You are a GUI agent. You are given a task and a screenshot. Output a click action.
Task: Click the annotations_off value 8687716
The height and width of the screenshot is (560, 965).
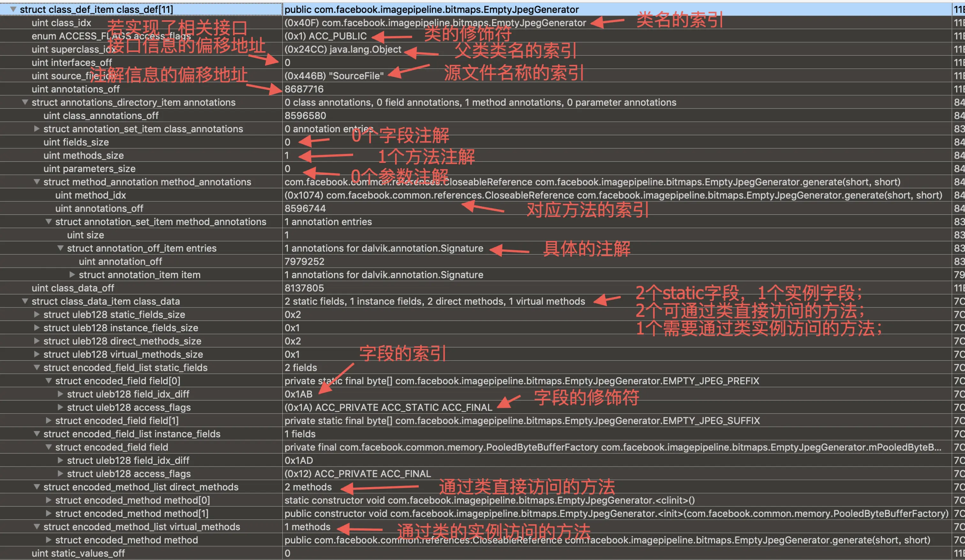pyautogui.click(x=304, y=89)
